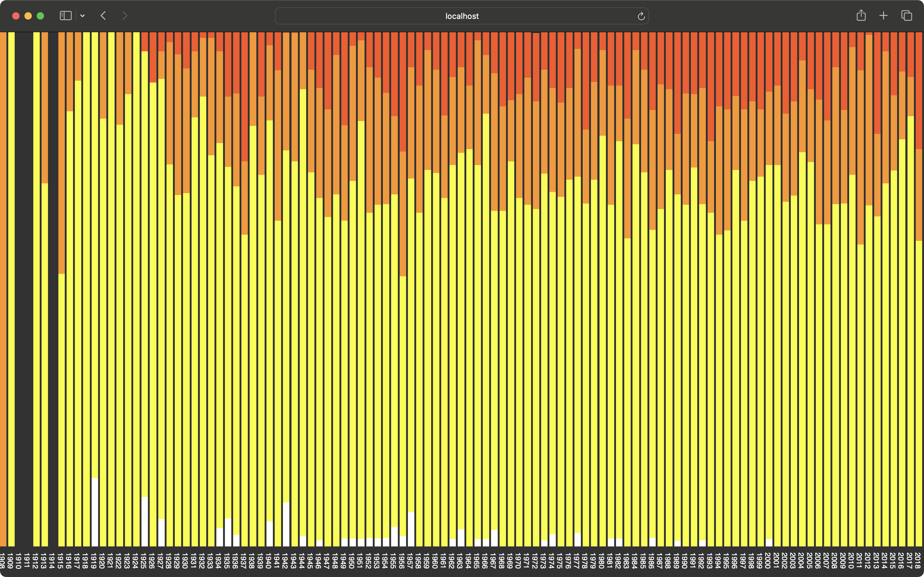Open the sidebar dropdown chevron
Image resolution: width=924 pixels, height=577 pixels.
pyautogui.click(x=82, y=16)
